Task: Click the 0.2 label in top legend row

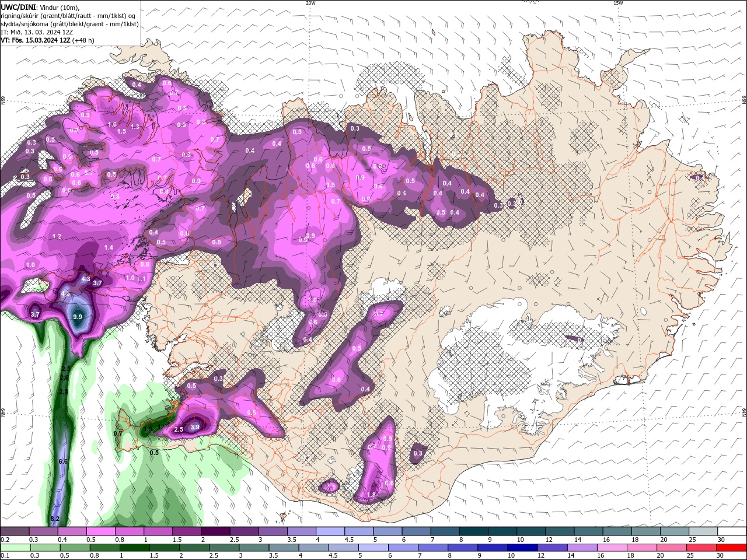Action: [5, 540]
